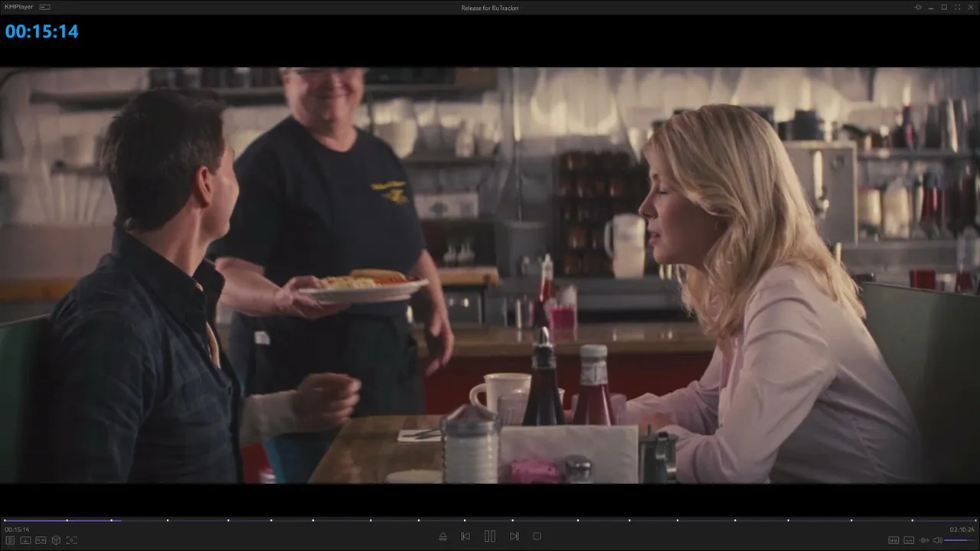This screenshot has width=980, height=551.
Task: Click the title Release for RuTracker
Action: pyautogui.click(x=490, y=8)
